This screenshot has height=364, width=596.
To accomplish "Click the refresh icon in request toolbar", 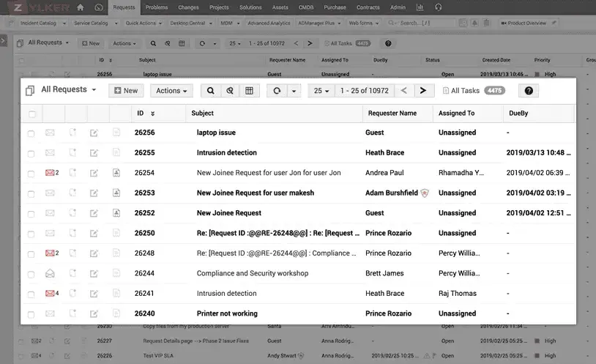I will point(277,91).
